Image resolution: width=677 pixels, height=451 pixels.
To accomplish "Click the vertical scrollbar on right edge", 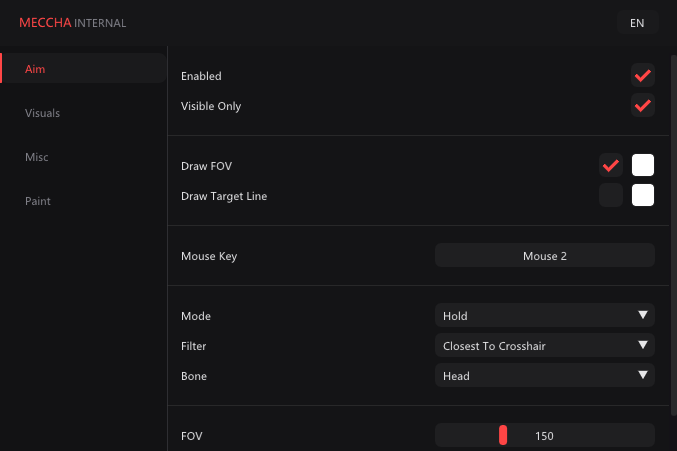I will click(674, 235).
